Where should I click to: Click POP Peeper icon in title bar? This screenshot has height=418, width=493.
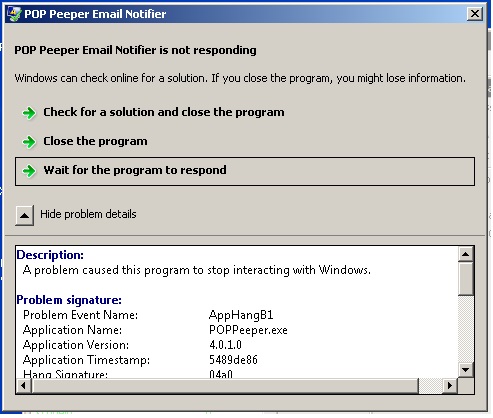point(14,14)
